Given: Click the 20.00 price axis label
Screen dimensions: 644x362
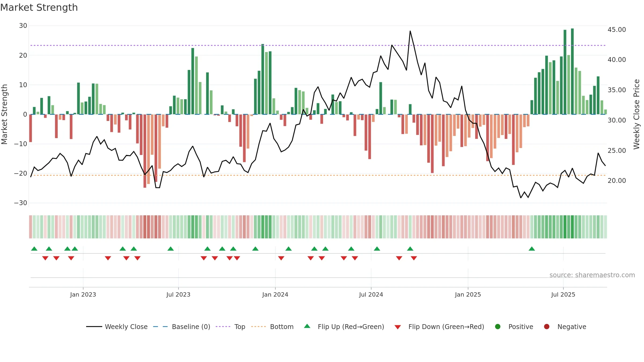Looking at the screenshot, I should (617, 181).
